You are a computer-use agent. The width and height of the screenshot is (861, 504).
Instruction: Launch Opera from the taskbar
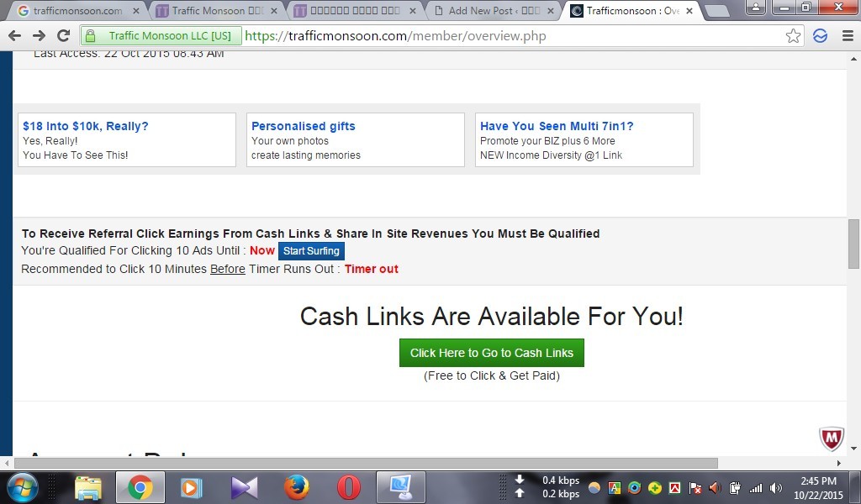click(348, 487)
